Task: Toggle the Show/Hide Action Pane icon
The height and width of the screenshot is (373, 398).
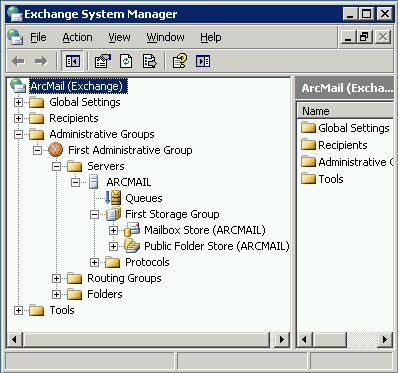Action: (x=203, y=61)
